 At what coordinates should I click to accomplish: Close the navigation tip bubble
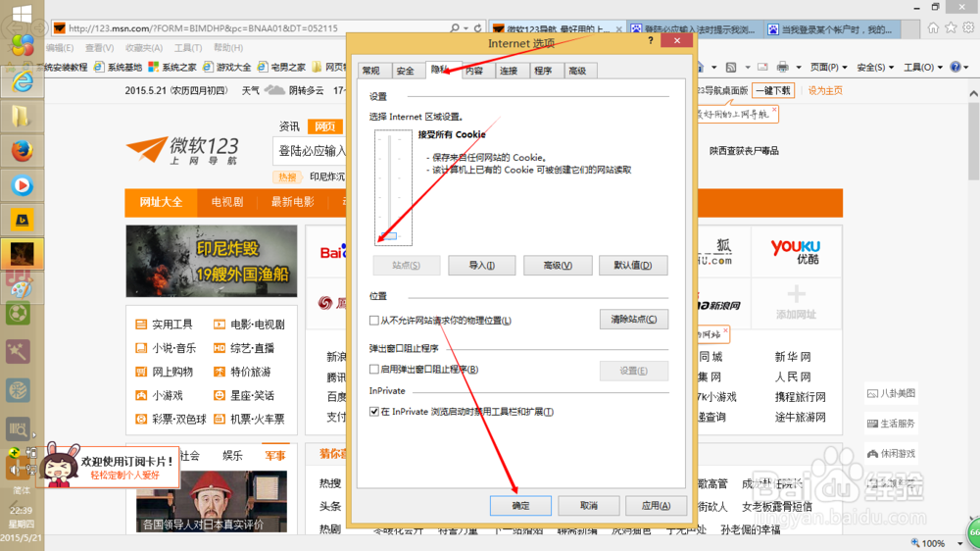point(774,110)
